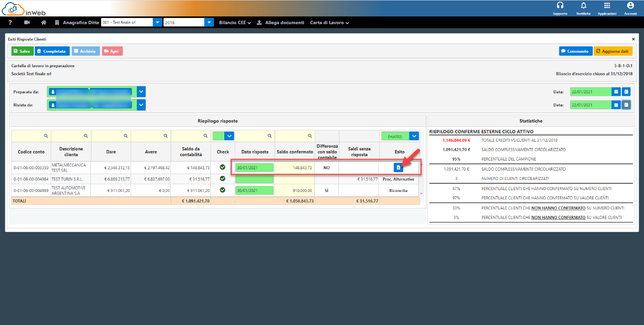Click the Aggiorna dati button
This screenshot has width=644, height=325.
point(613,51)
